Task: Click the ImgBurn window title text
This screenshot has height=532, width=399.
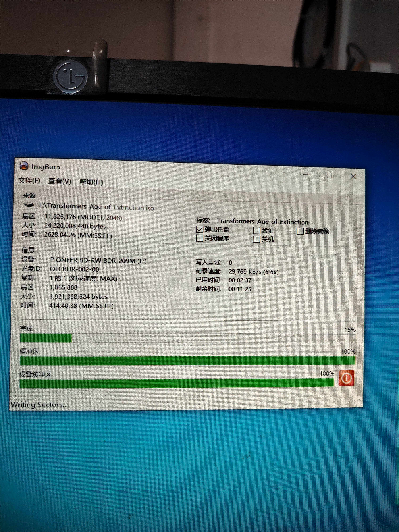Action: [46, 167]
